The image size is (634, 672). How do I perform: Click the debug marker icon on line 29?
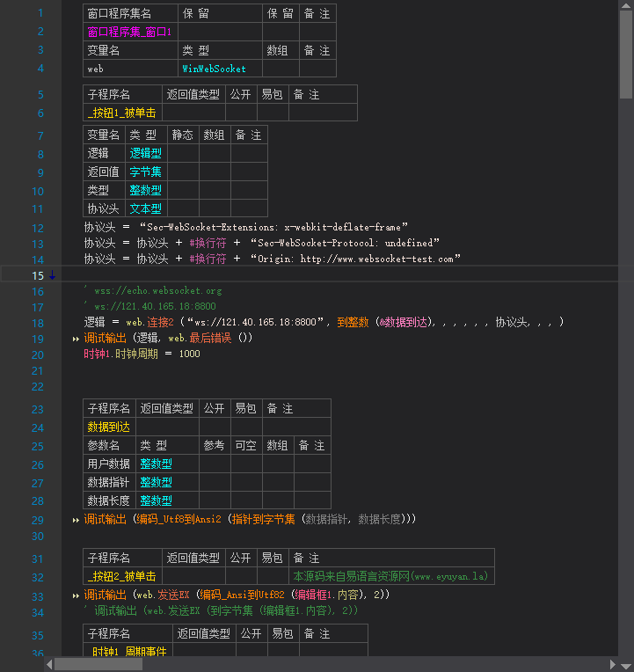[76, 521]
